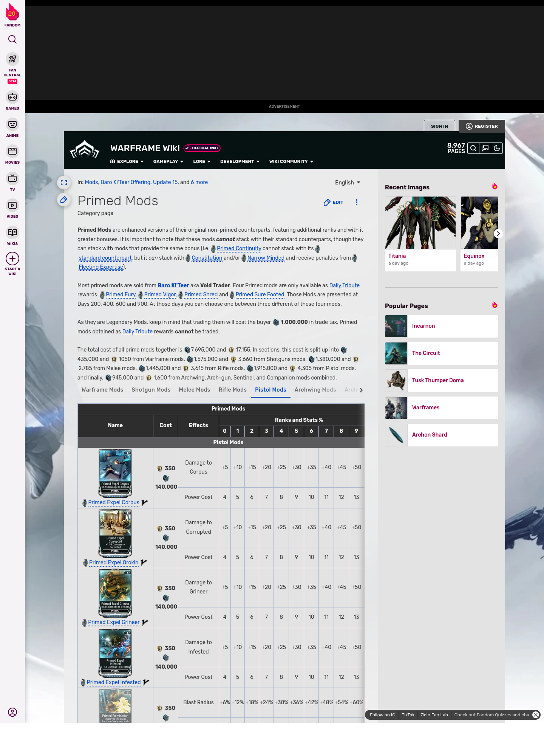The width and height of the screenshot is (544, 756).
Task: Expand the Wiki Community menu
Action: tap(291, 161)
